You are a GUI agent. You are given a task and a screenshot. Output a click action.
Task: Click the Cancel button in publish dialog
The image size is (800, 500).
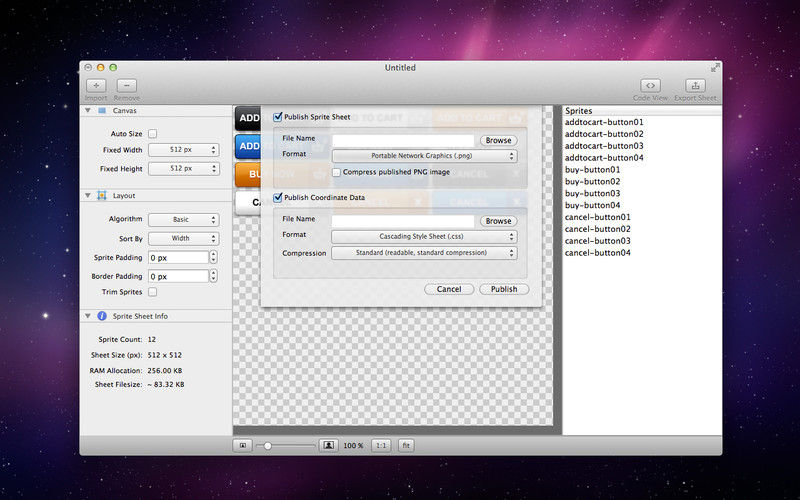[x=449, y=289]
